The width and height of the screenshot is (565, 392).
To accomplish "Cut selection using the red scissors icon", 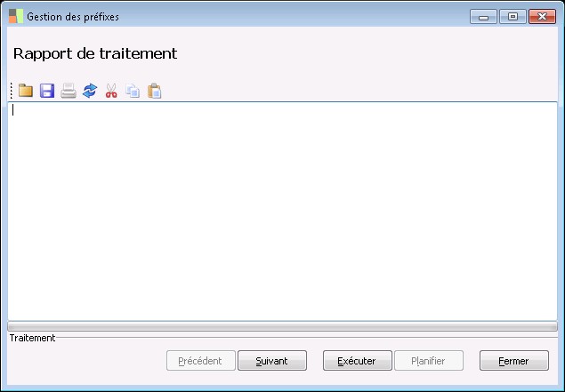I will click(x=111, y=91).
